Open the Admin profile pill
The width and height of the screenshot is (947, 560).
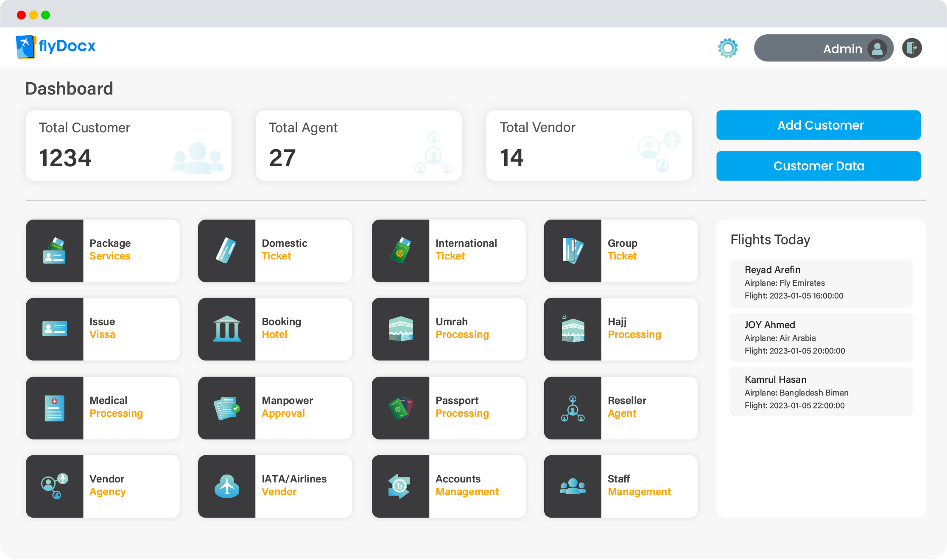823,48
